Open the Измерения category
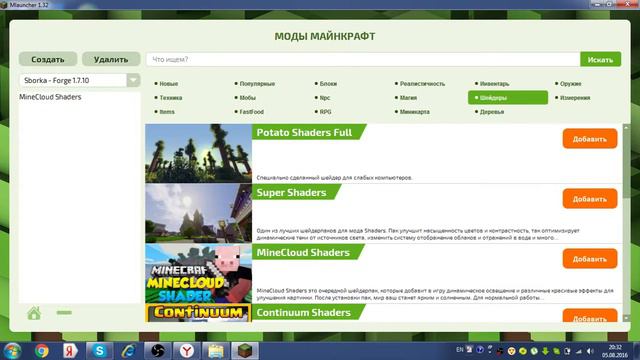 pos(575,98)
